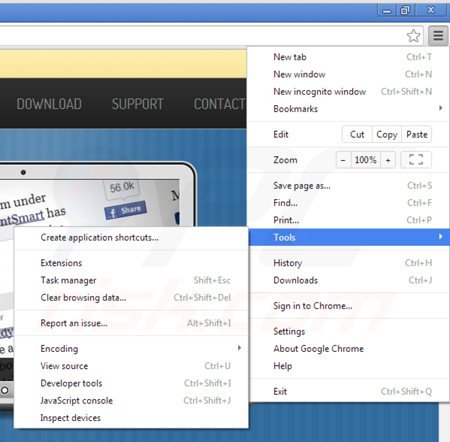Open Help from the menu
Image resolution: width=450 pixels, height=442 pixels.
point(349,366)
